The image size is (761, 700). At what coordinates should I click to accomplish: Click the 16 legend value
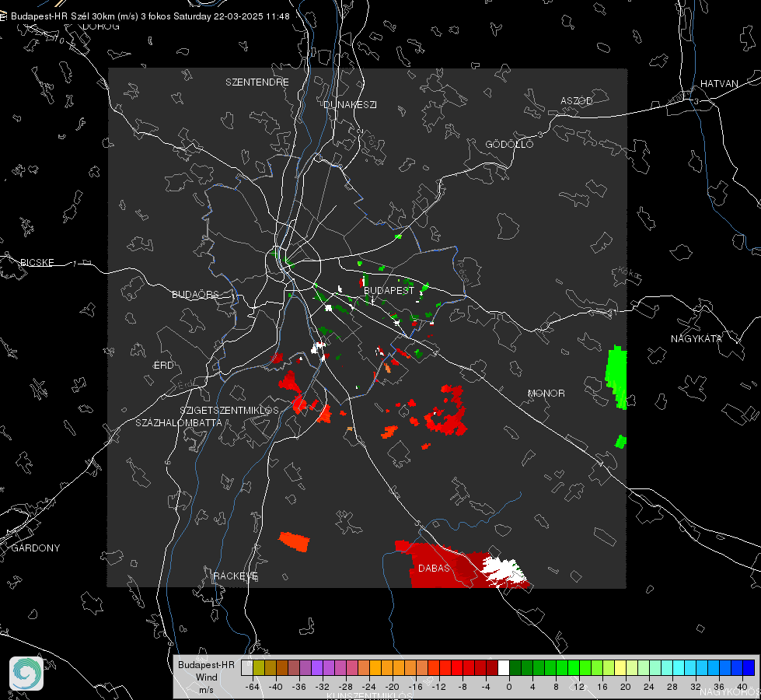tap(602, 687)
